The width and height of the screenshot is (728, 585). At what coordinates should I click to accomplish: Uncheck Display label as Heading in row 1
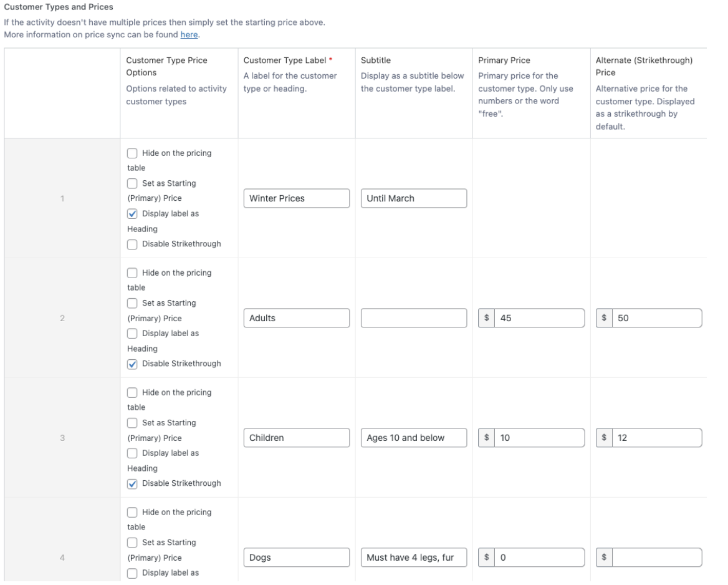tap(132, 214)
